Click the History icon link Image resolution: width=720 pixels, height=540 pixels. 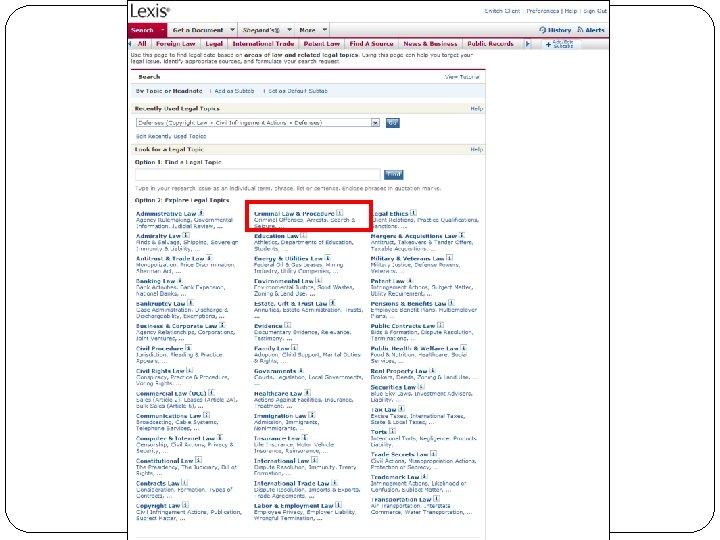(555, 30)
